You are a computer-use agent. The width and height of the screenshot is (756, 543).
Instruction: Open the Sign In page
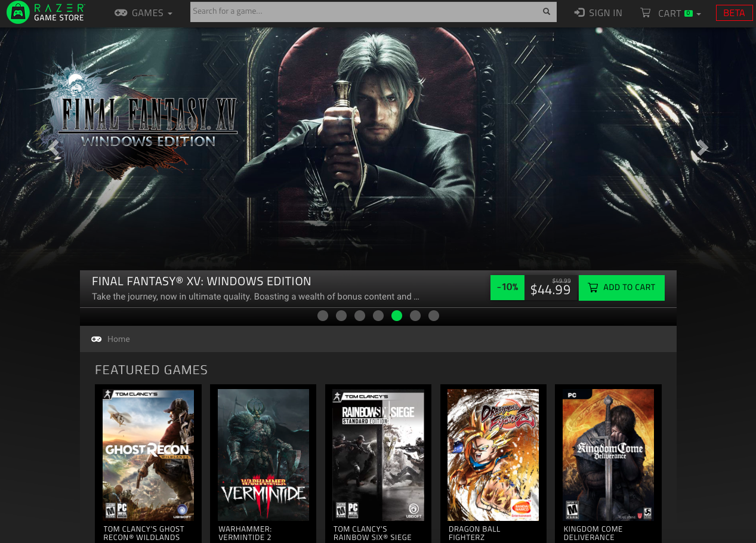point(604,13)
